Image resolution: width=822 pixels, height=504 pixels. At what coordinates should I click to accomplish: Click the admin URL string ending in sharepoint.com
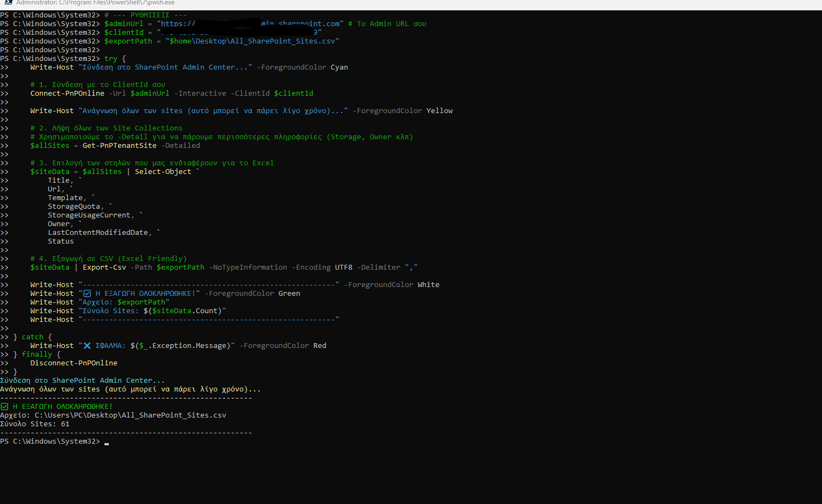[250, 24]
